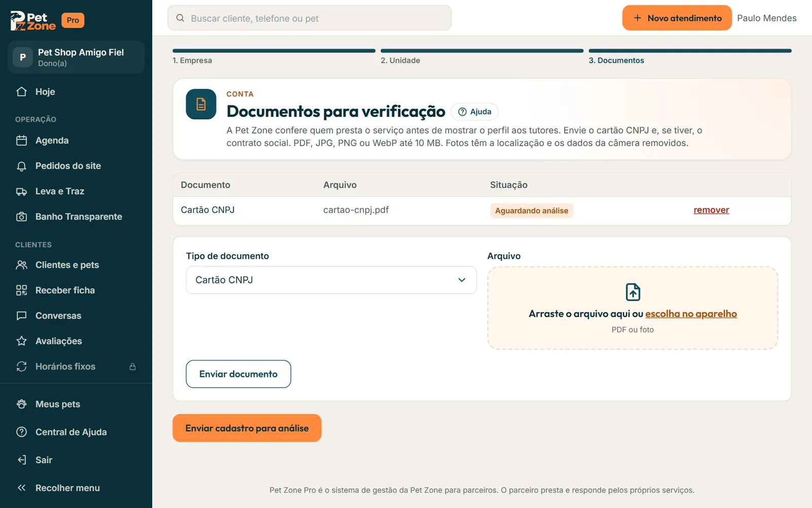Click the search magnifier icon
The width and height of the screenshot is (812, 508).
180,18
